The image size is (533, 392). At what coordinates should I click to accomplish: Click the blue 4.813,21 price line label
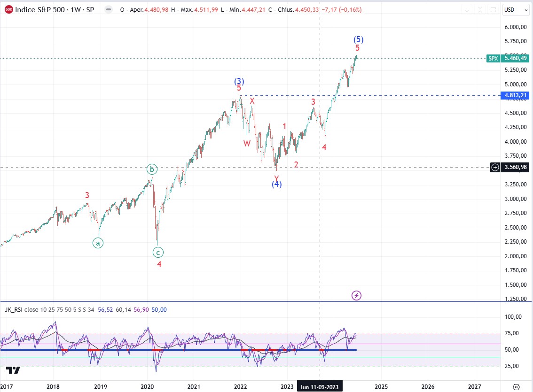(x=515, y=95)
